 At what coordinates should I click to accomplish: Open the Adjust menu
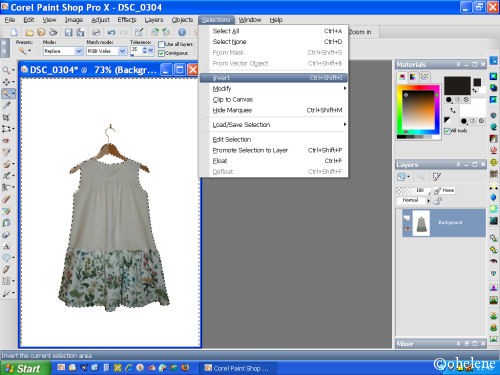(100, 20)
